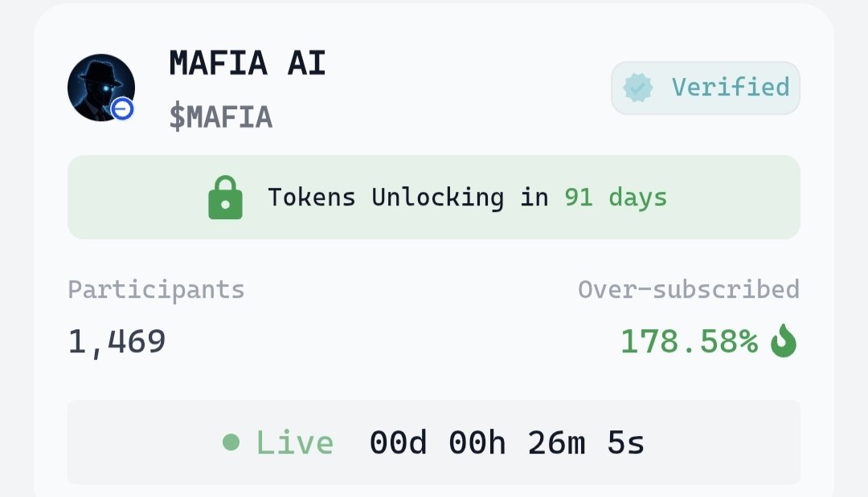
Task: Click the 1,469 participants count
Action: (x=117, y=341)
